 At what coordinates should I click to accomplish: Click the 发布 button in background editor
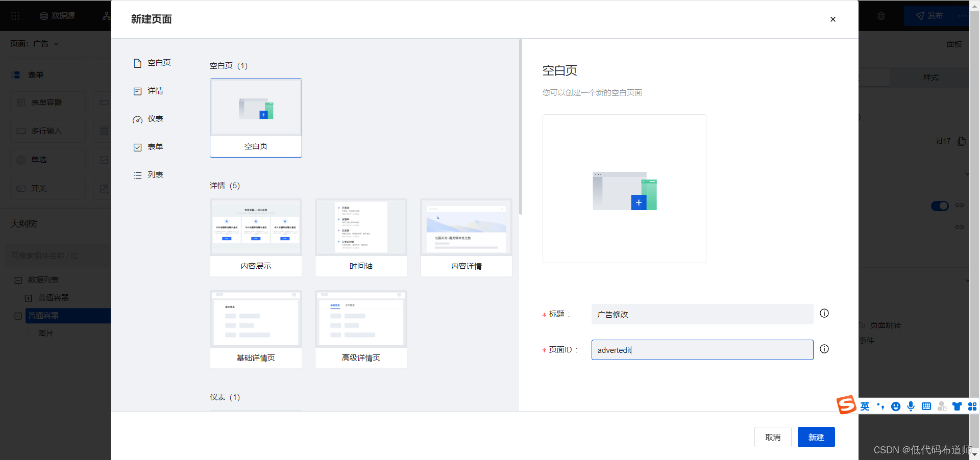coord(929,16)
